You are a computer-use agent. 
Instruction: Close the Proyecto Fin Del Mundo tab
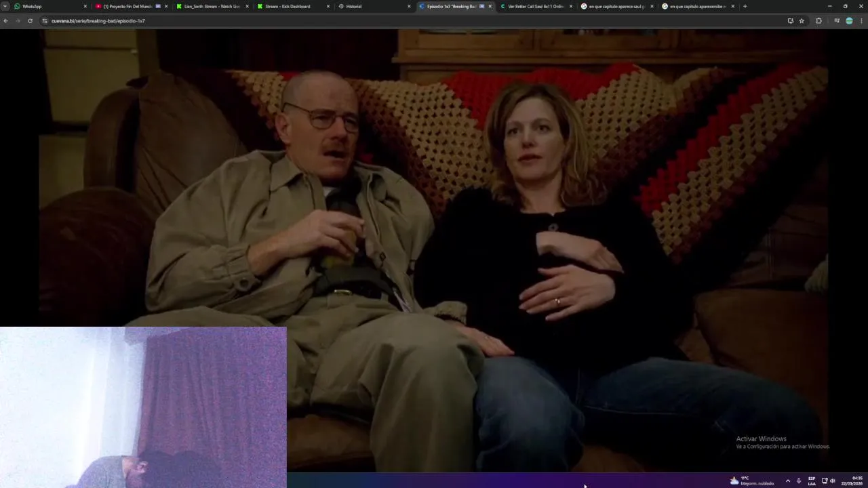[166, 6]
